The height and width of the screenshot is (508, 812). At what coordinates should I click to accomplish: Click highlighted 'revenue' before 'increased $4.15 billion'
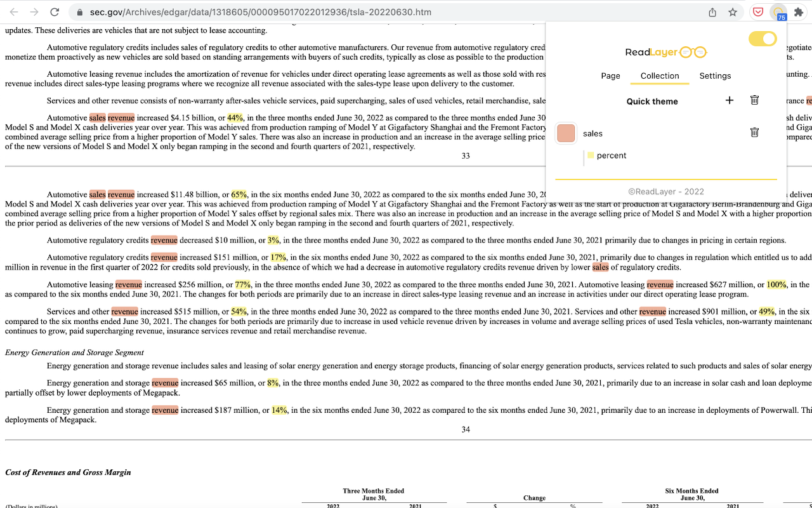pos(121,118)
